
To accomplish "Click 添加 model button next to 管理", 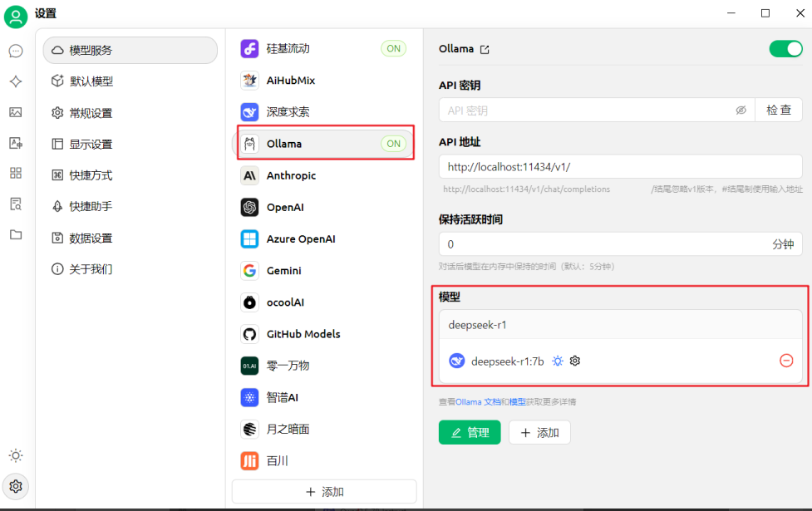I will [539, 432].
